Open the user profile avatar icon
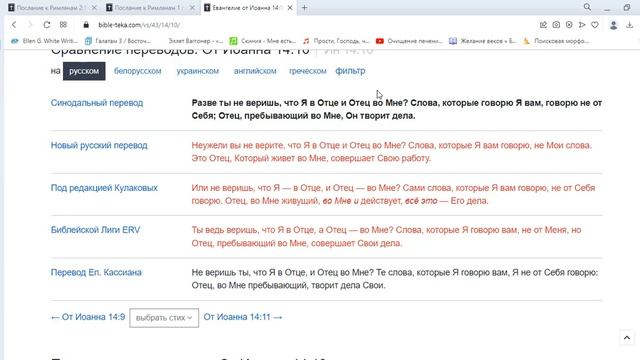Image resolution: width=640 pixels, height=360 pixels. [613, 25]
